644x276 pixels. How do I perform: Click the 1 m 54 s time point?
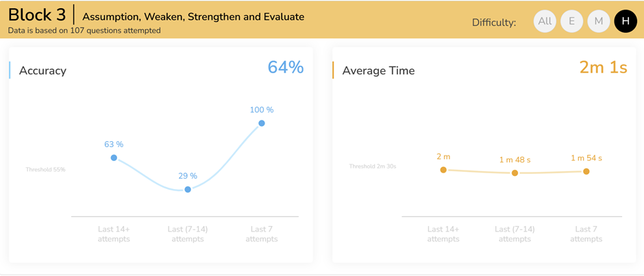tap(586, 171)
